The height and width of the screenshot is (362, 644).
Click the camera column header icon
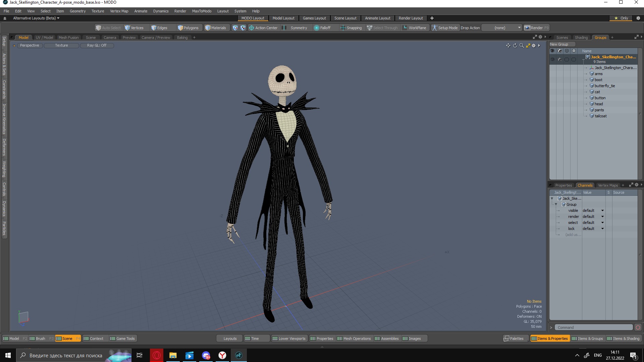(x=559, y=51)
